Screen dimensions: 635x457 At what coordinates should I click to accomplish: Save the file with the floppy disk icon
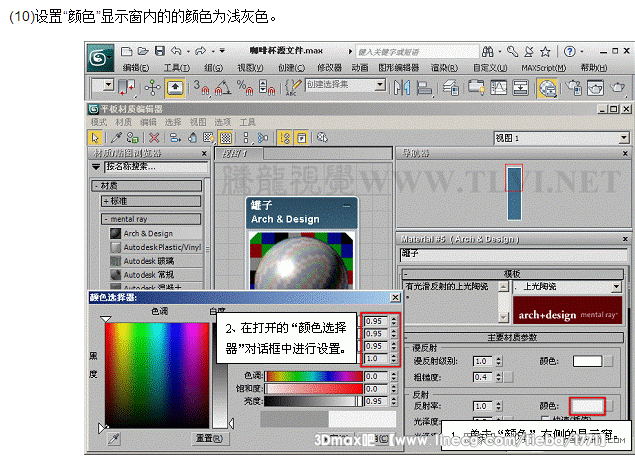point(160,51)
